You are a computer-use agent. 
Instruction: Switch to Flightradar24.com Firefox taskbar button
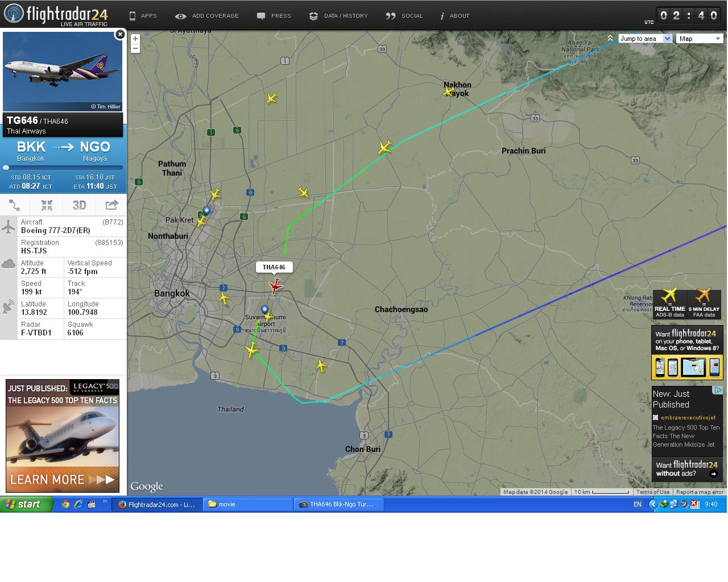tap(157, 504)
